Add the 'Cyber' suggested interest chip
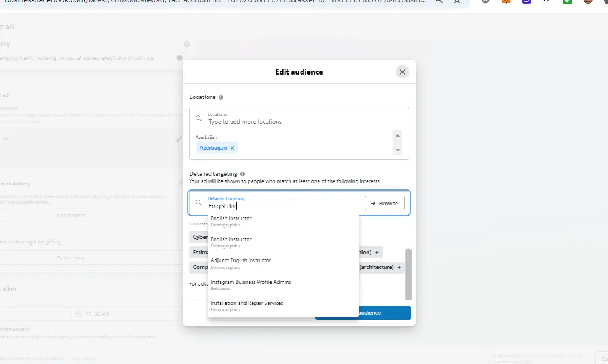 click(199, 237)
